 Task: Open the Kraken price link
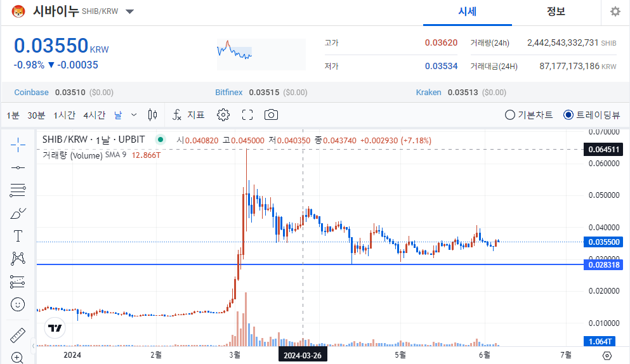[x=428, y=93]
